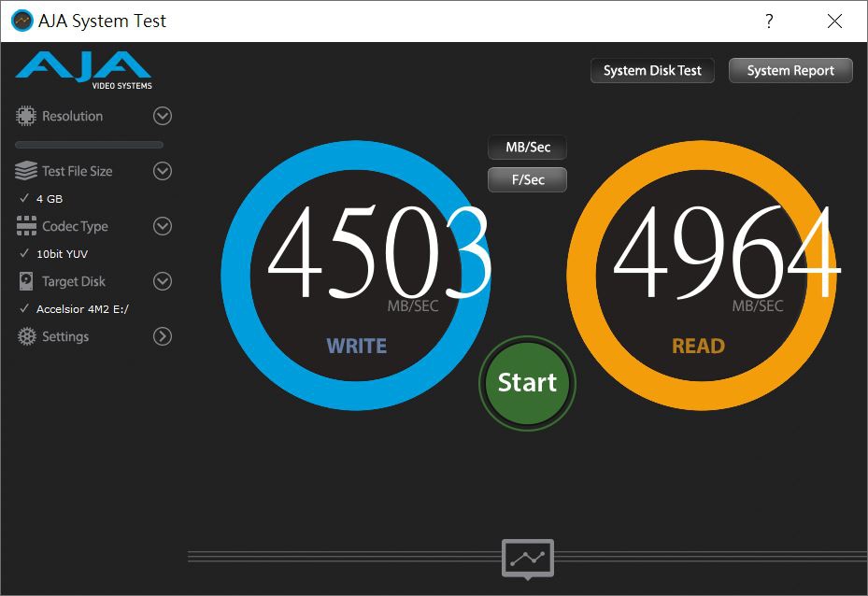This screenshot has width=868, height=596.
Task: Close the AJA System Test window
Action: pos(834,21)
